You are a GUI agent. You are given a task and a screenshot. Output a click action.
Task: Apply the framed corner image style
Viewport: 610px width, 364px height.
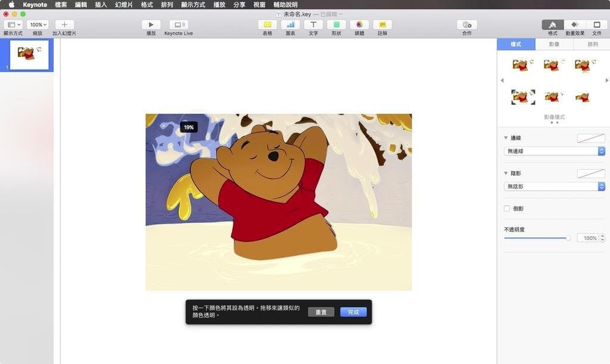[523, 97]
